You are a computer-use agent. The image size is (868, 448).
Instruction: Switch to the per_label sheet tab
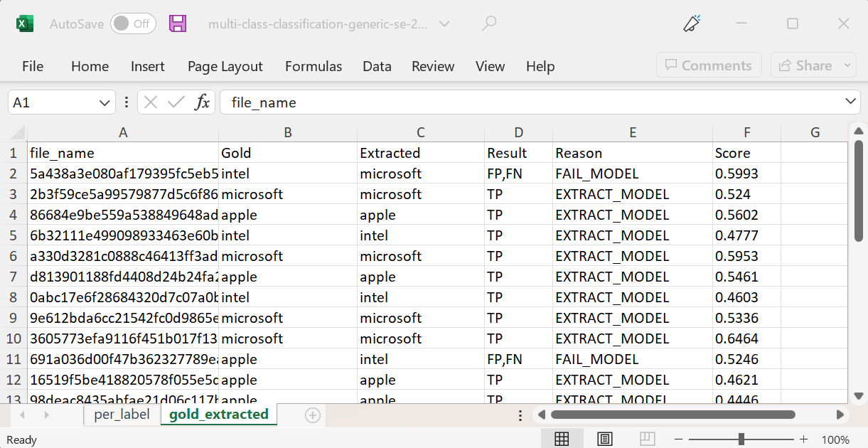122,415
